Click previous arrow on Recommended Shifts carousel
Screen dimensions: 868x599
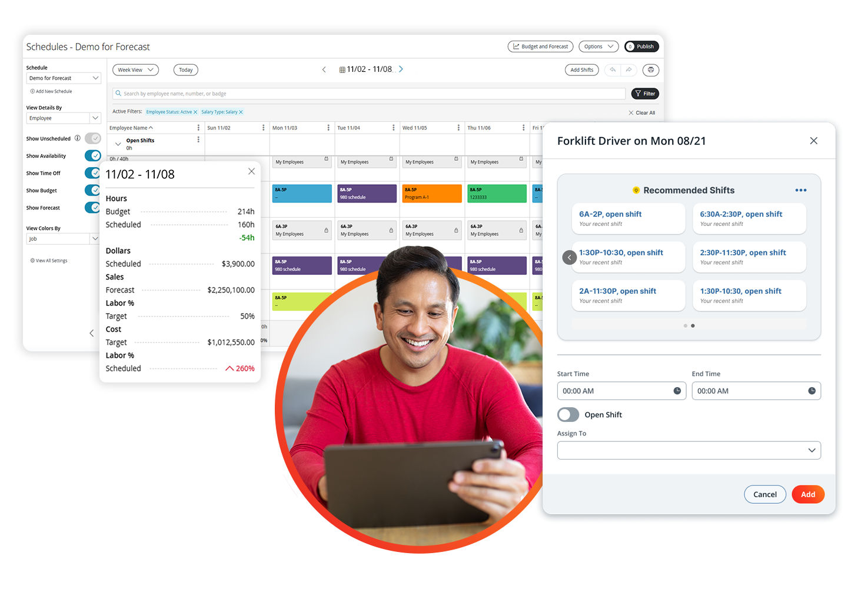pyautogui.click(x=569, y=258)
